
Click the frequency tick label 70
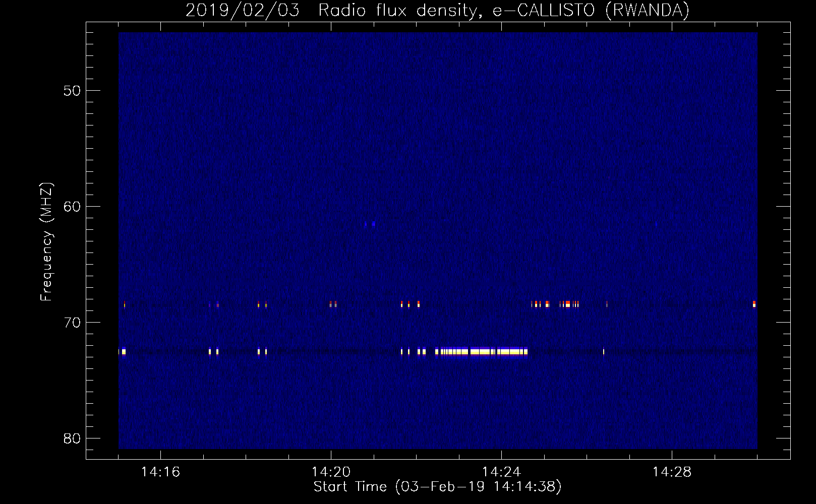coord(72,323)
